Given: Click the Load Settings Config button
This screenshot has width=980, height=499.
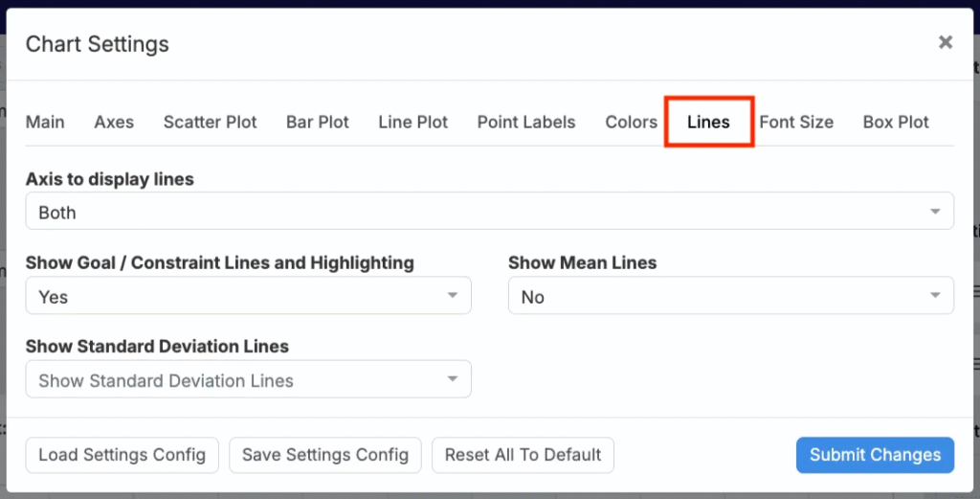Looking at the screenshot, I should 122,455.
